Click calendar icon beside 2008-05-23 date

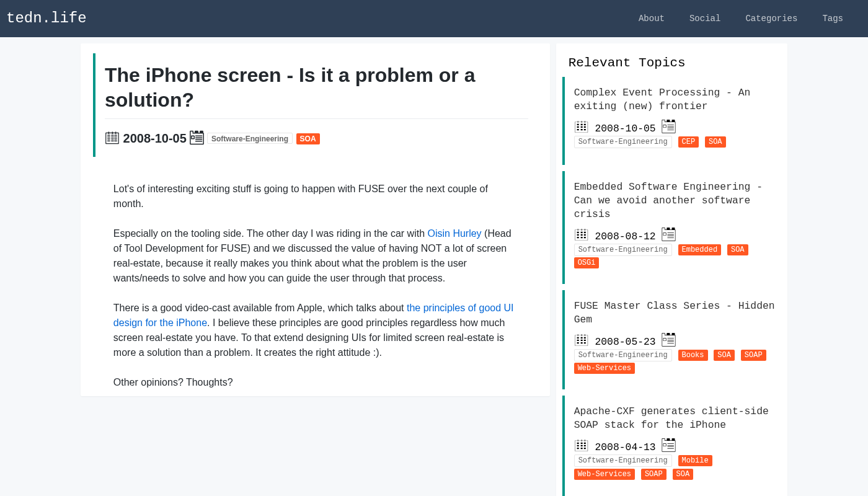tap(581, 340)
